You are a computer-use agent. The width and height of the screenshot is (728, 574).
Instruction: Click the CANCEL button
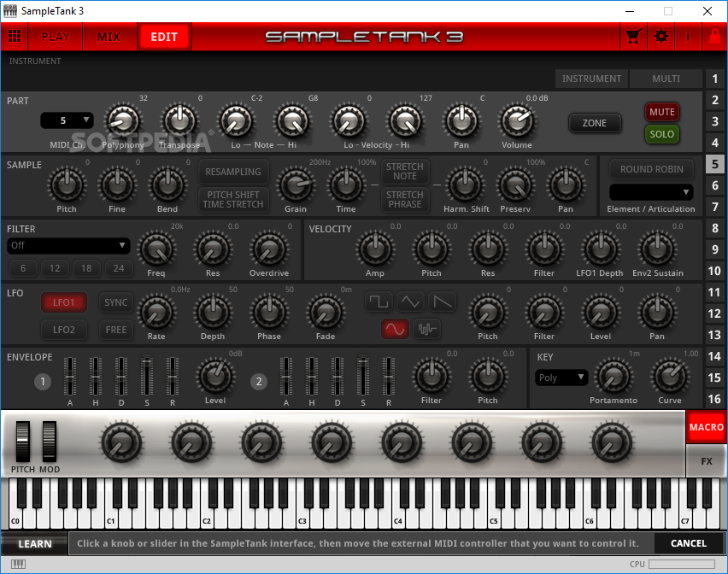(689, 543)
